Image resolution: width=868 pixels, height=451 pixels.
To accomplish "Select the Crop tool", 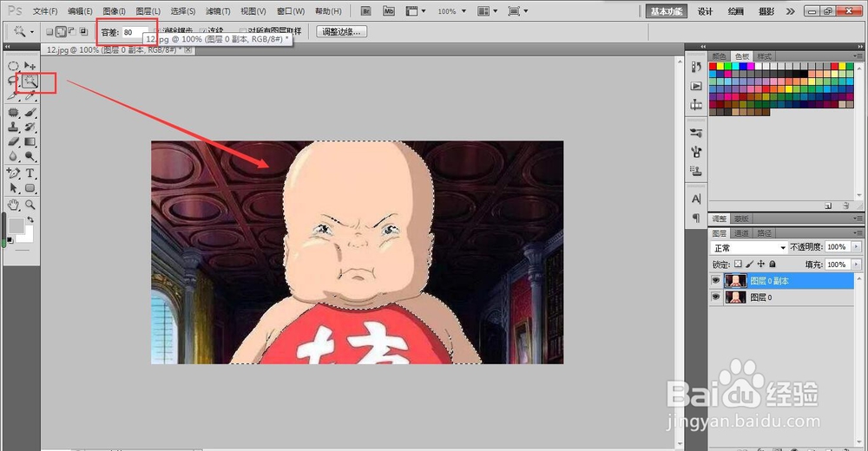I will tap(13, 95).
